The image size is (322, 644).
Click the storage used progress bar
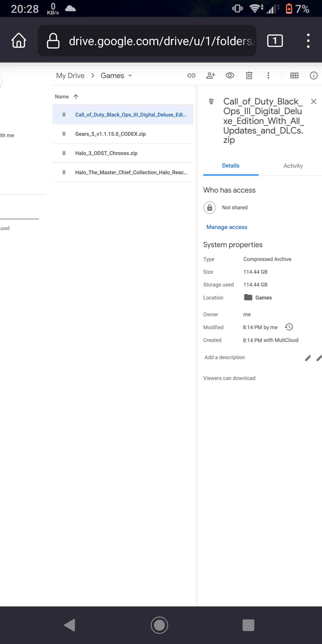pos(19,219)
